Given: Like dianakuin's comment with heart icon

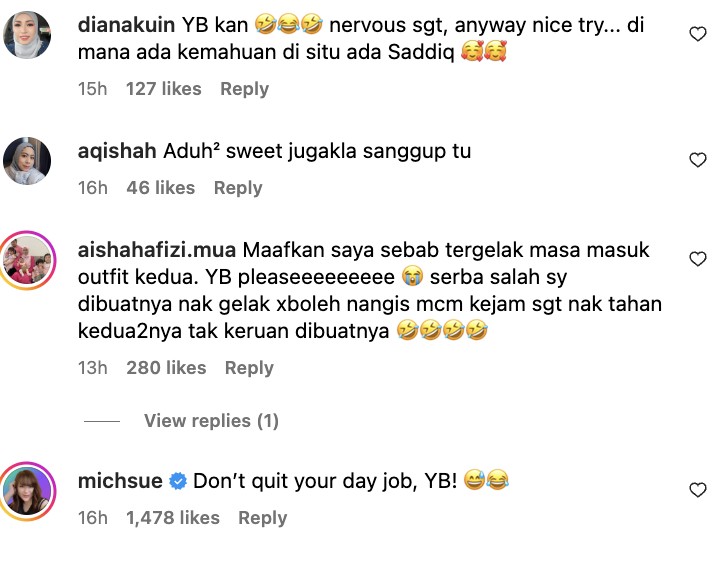Looking at the screenshot, I should (698, 34).
